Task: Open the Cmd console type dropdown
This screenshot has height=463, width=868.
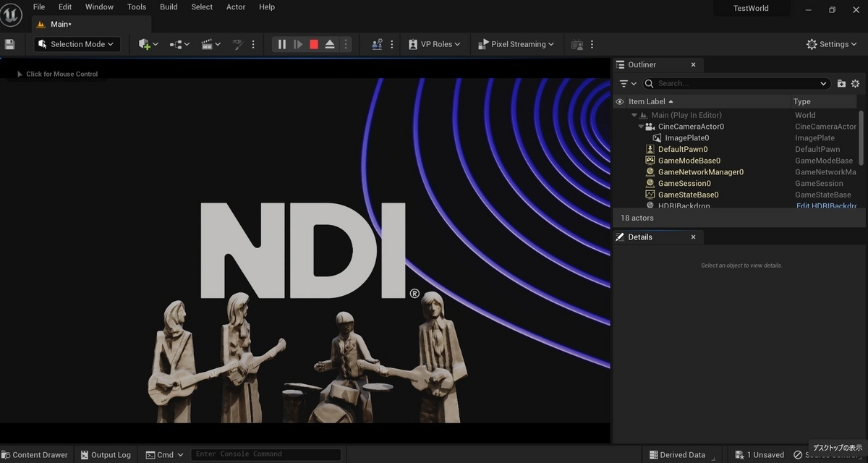Action: (165, 455)
